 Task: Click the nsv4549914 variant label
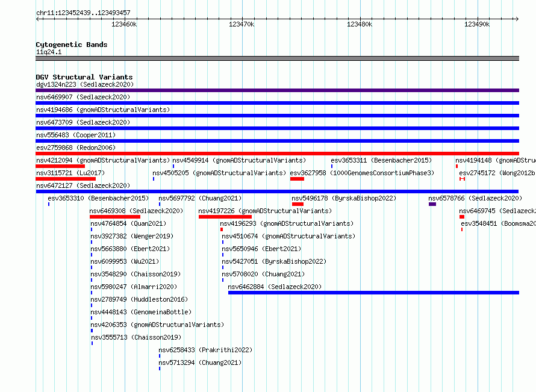pos(239,160)
